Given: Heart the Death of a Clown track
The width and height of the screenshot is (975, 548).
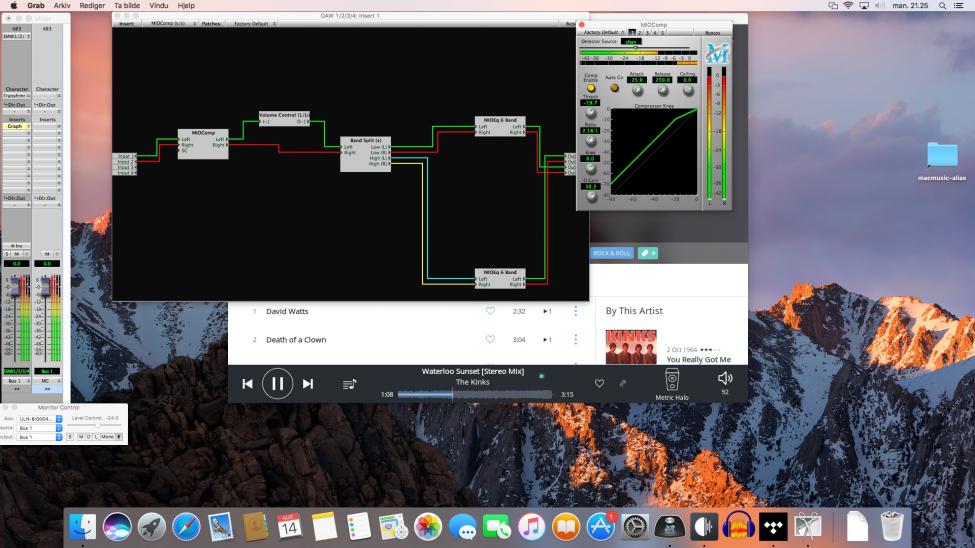Looking at the screenshot, I should [490, 339].
